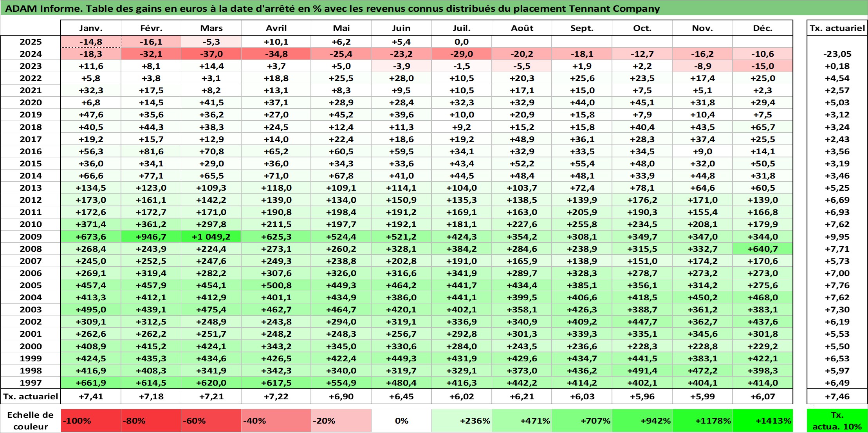Screen dimensions: 868x433
Task: Select cell value -16,1
Action: point(151,42)
